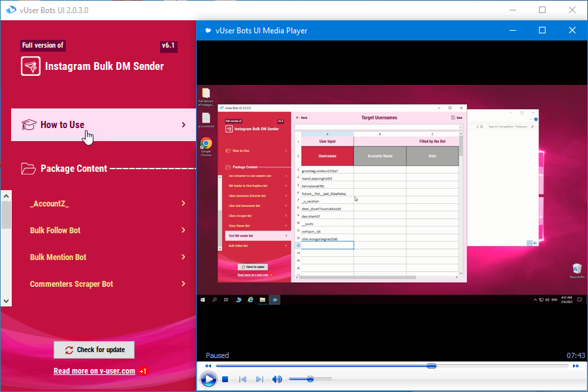Minimize the vUser Bots UI Media Player window
This screenshot has width=588, height=392.
513,30
